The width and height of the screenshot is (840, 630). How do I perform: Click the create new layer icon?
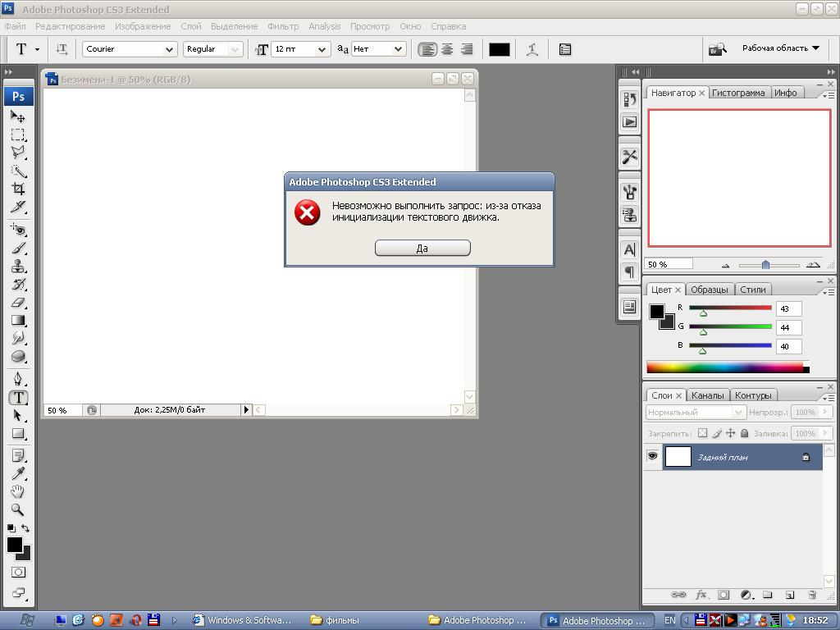pyautogui.click(x=790, y=595)
